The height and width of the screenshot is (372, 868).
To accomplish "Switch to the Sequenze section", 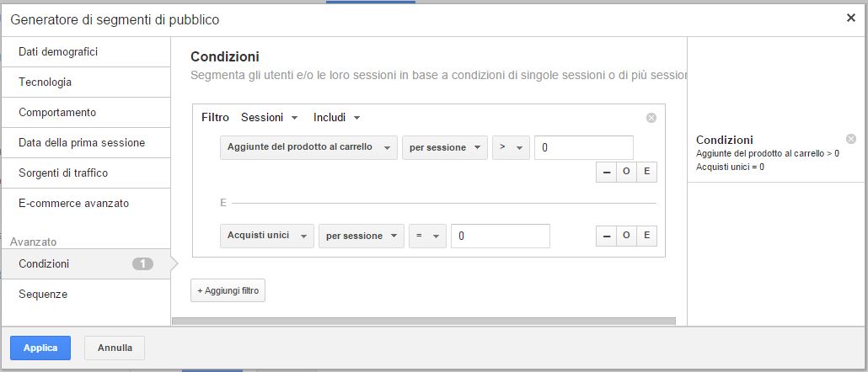I will pos(86,295).
